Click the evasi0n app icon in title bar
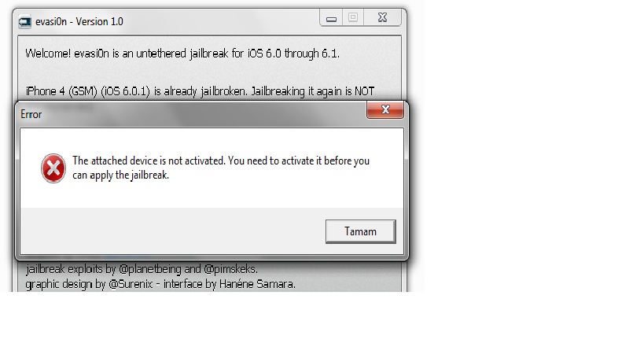The height and width of the screenshot is (362, 644). pos(24,22)
